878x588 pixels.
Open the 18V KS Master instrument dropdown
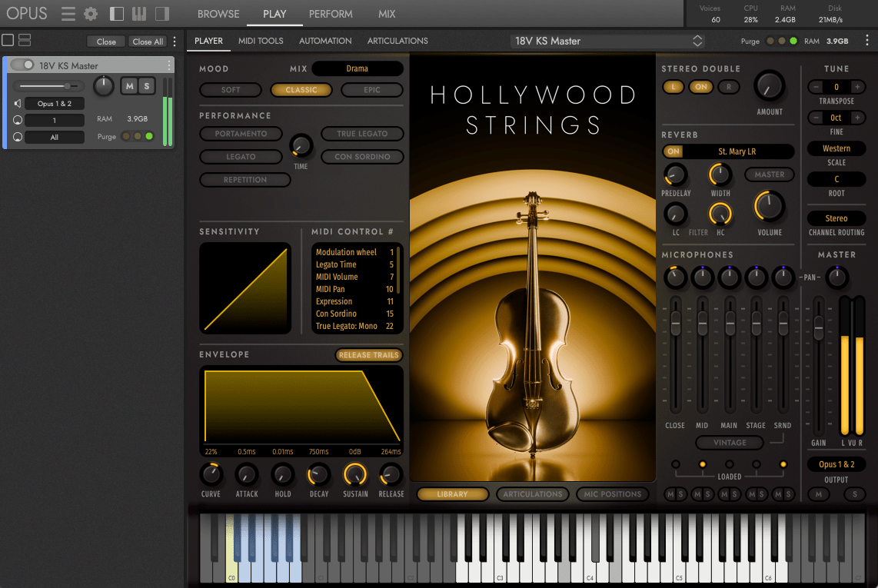click(607, 41)
